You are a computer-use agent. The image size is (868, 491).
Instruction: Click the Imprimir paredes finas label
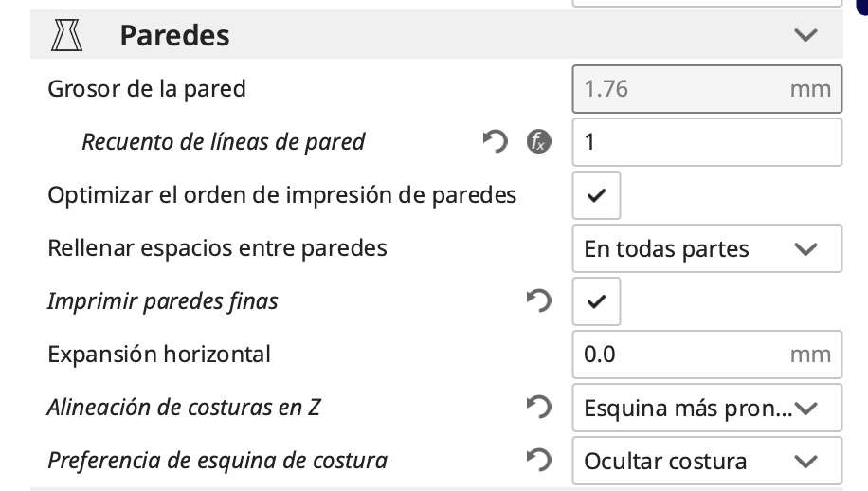[163, 301]
